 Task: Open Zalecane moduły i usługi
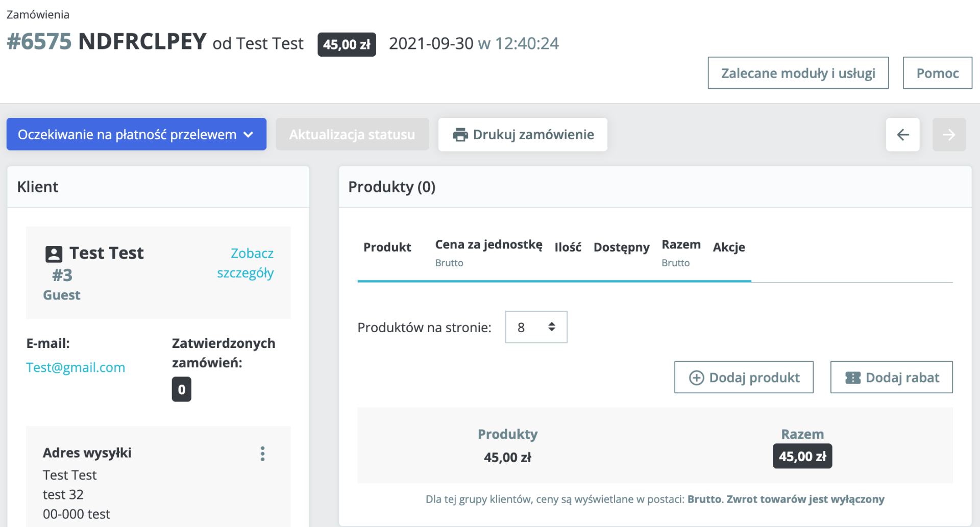798,73
